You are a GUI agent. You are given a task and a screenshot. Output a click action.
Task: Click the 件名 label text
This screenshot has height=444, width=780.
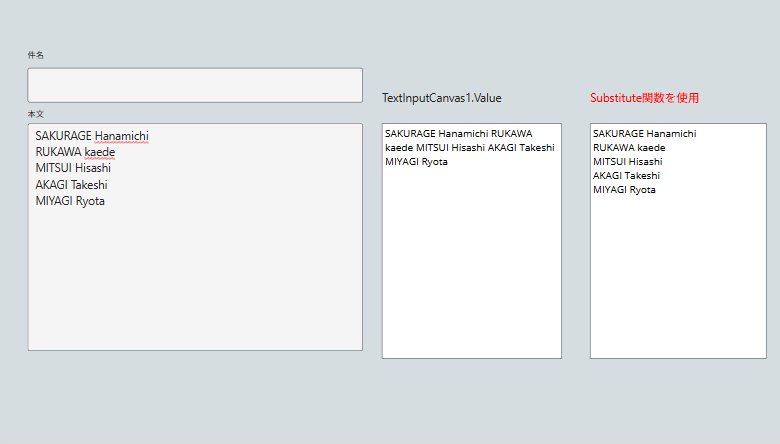35,55
